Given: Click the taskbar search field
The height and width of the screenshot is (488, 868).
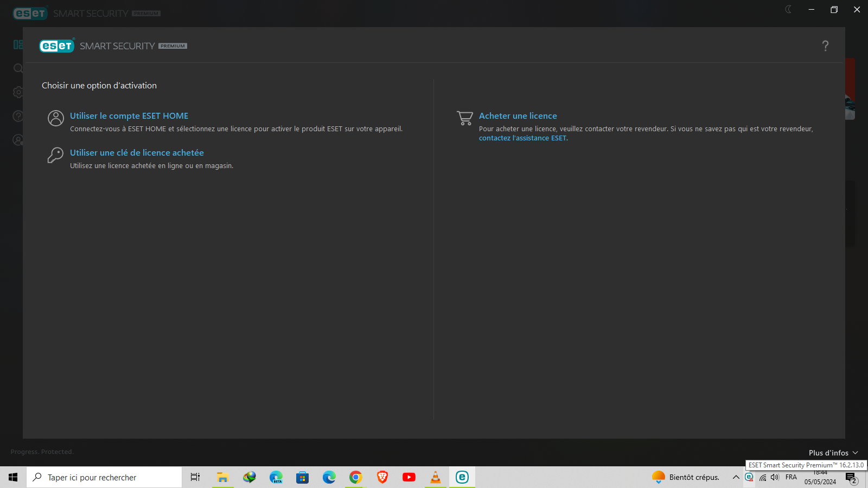Looking at the screenshot, I should click(x=104, y=477).
